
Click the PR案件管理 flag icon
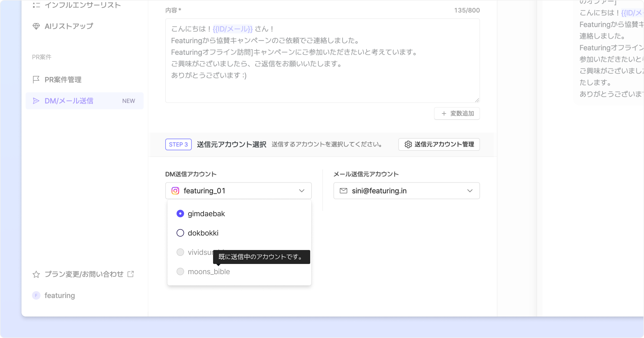[x=36, y=80]
